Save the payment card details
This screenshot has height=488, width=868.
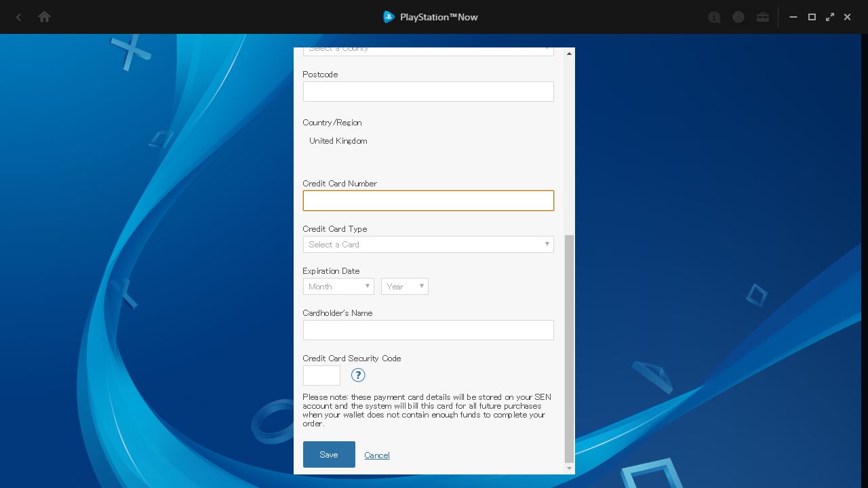click(x=329, y=454)
